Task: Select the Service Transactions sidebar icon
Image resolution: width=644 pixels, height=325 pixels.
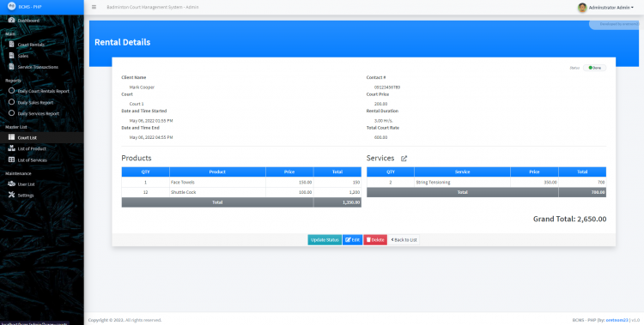Action: 11,67
